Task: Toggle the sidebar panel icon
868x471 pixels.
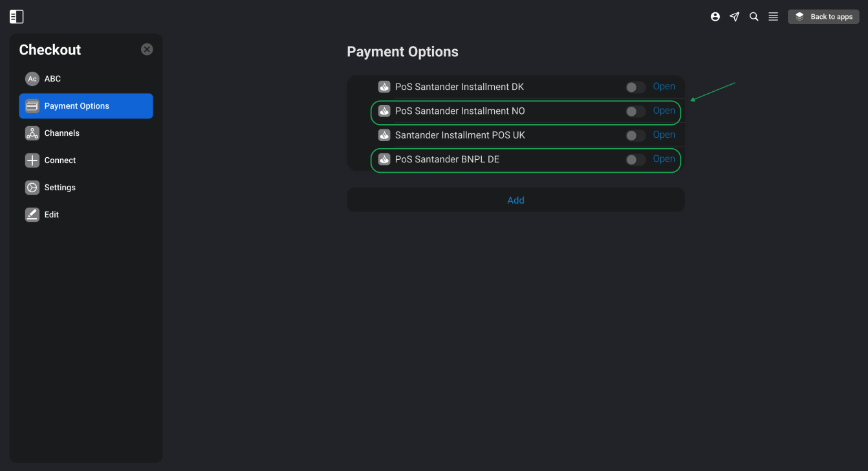Action: point(17,17)
